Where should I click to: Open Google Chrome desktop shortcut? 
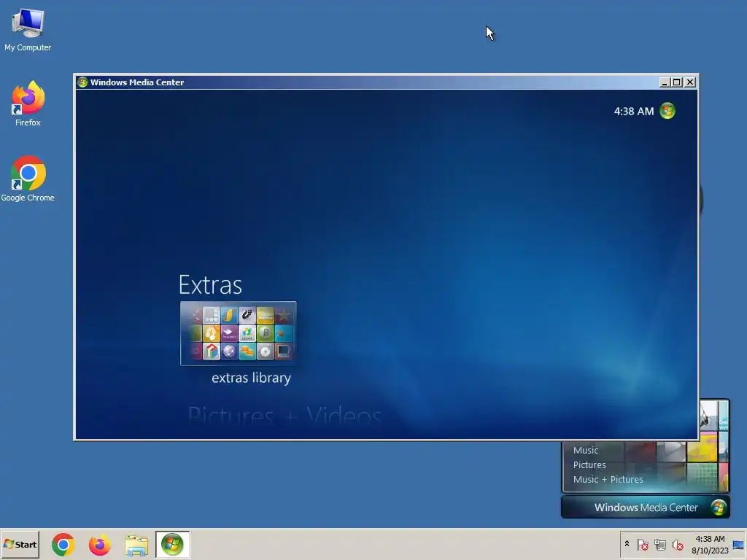[28, 179]
